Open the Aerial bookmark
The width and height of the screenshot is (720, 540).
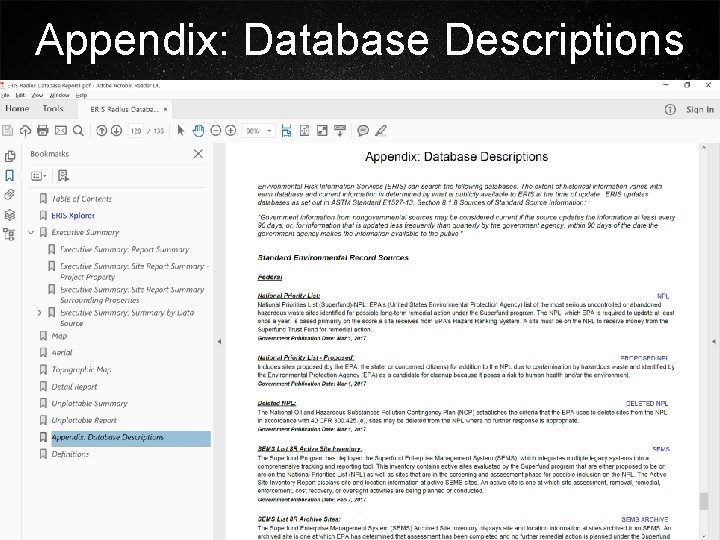pyautogui.click(x=62, y=353)
